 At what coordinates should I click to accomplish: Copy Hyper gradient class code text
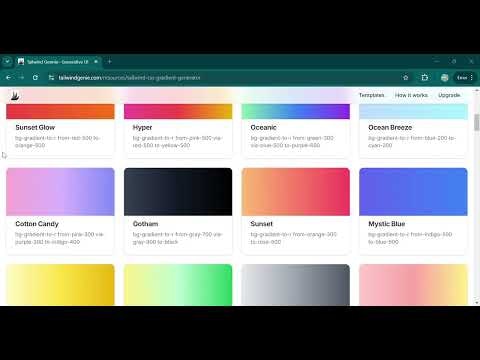pos(178,142)
